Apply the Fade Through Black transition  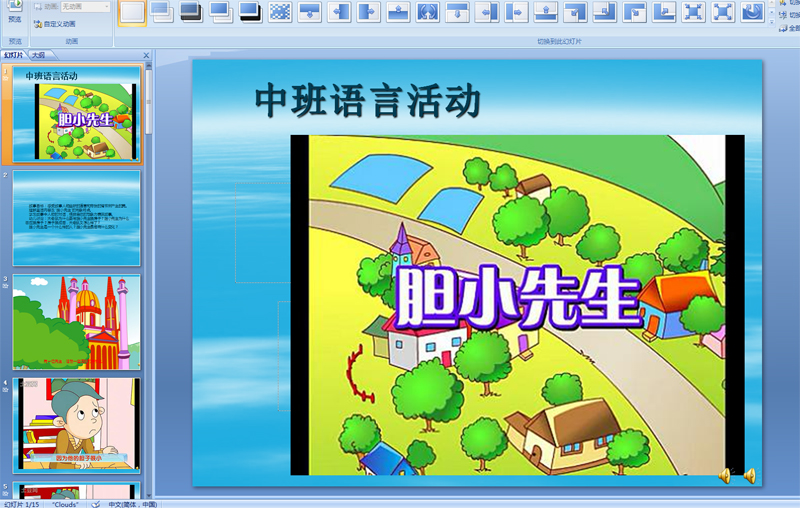coord(191,12)
